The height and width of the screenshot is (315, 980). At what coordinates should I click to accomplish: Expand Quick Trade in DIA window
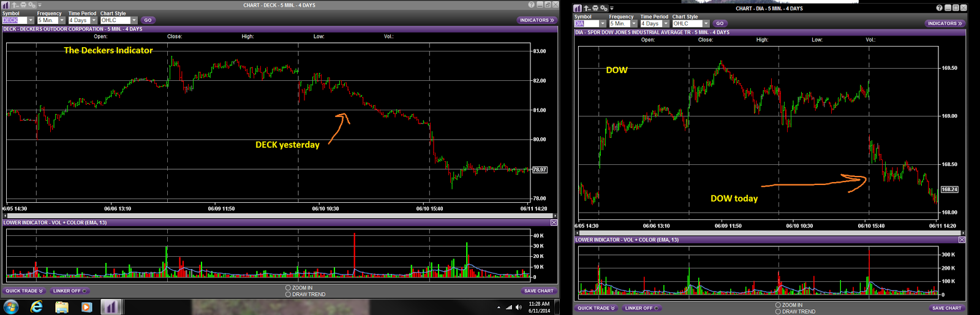click(596, 308)
